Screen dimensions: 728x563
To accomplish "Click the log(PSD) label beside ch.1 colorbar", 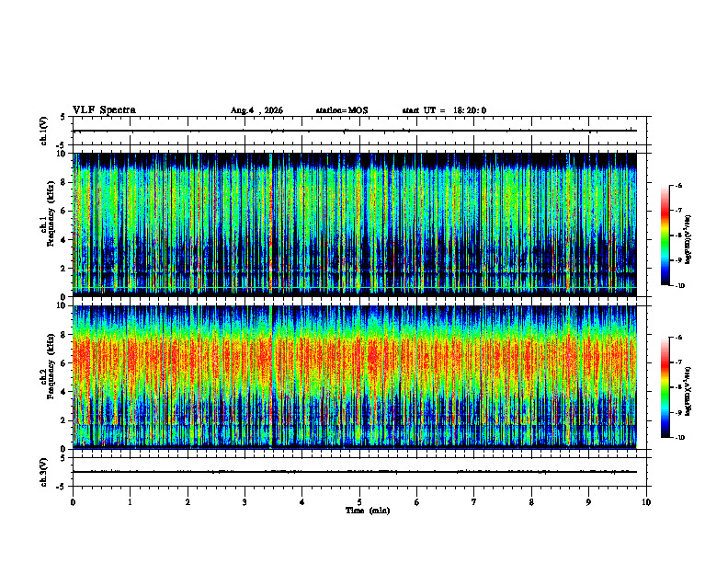I will tap(688, 239).
